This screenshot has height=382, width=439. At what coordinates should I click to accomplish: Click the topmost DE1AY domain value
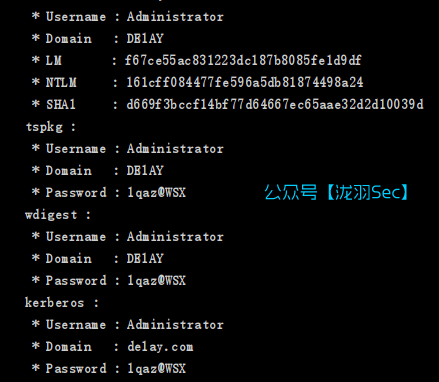pyautogui.click(x=145, y=39)
